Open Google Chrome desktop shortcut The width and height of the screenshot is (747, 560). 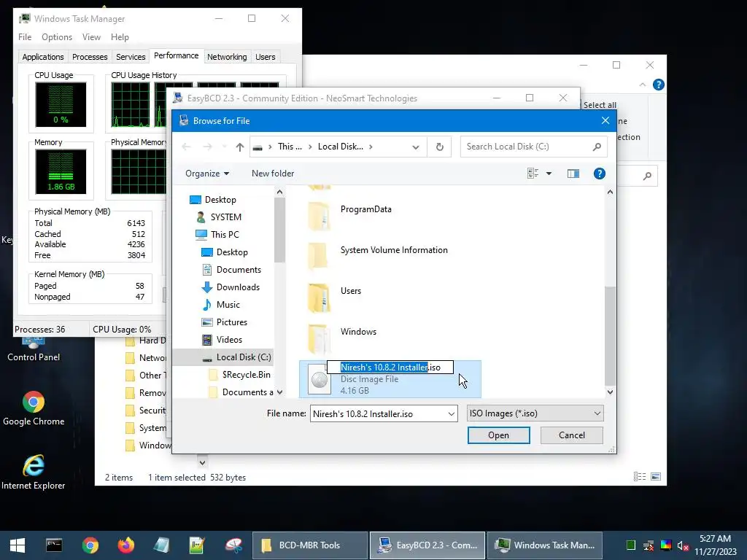click(x=34, y=408)
